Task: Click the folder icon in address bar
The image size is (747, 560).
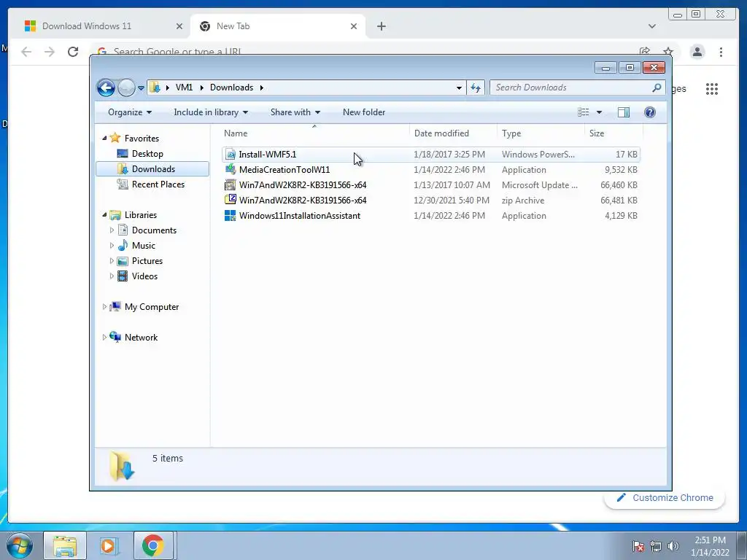Action: pyautogui.click(x=155, y=87)
